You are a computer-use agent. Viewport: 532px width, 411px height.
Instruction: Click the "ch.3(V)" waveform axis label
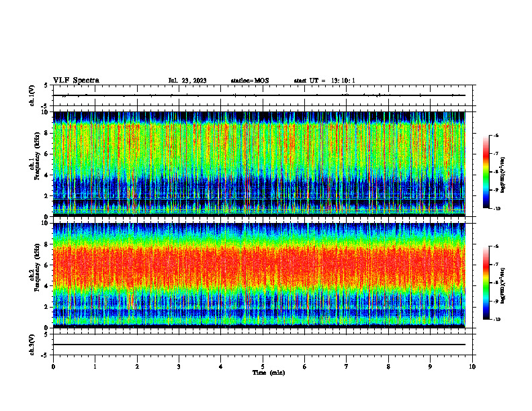tap(32, 345)
